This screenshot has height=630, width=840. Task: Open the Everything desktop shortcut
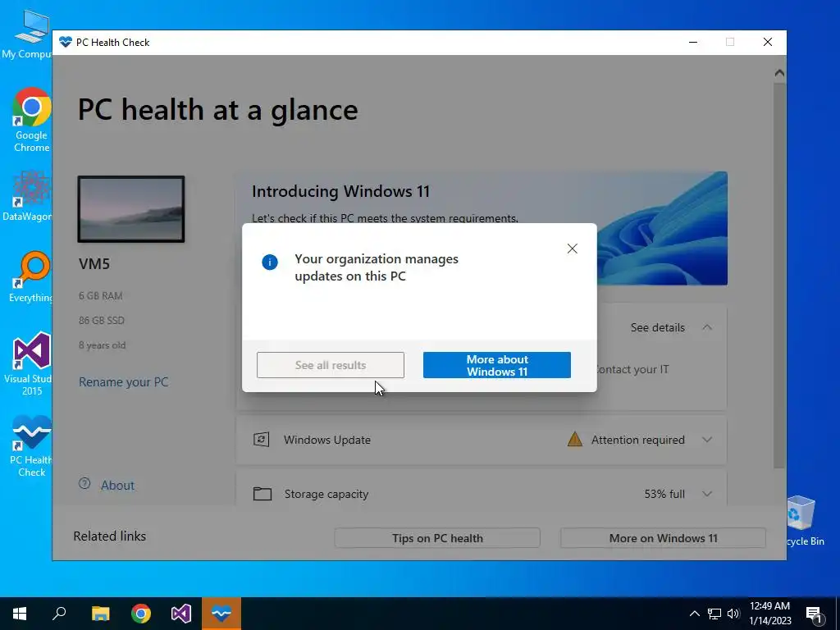coord(31,277)
